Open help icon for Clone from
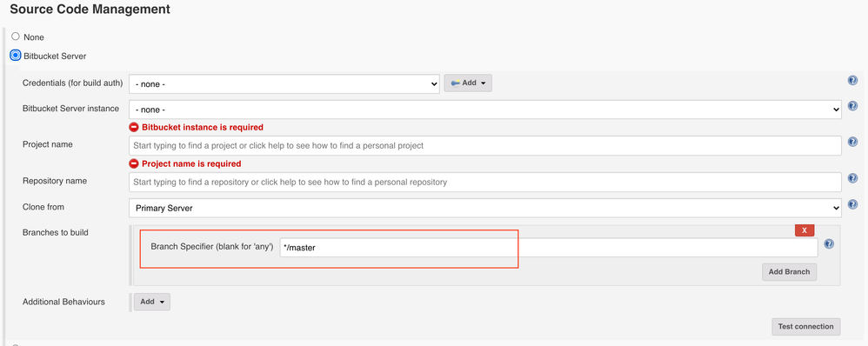This screenshot has width=868, height=346. click(x=852, y=203)
